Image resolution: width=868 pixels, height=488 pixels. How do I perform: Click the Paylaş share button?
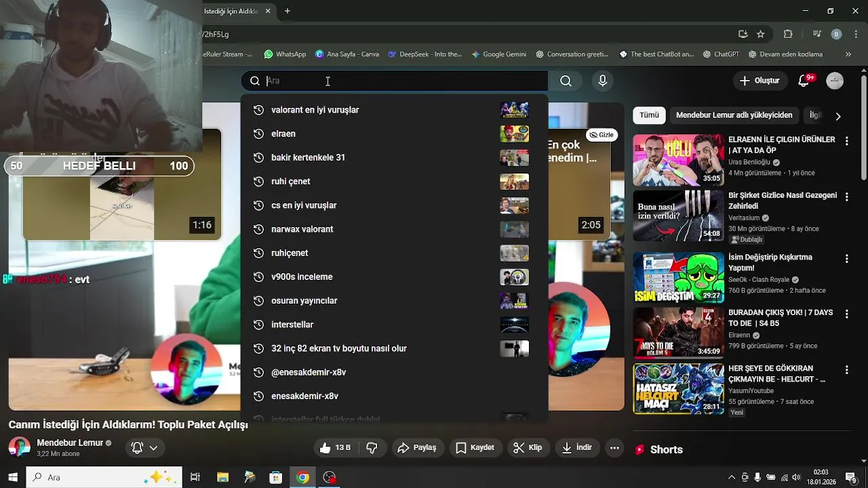click(x=417, y=447)
